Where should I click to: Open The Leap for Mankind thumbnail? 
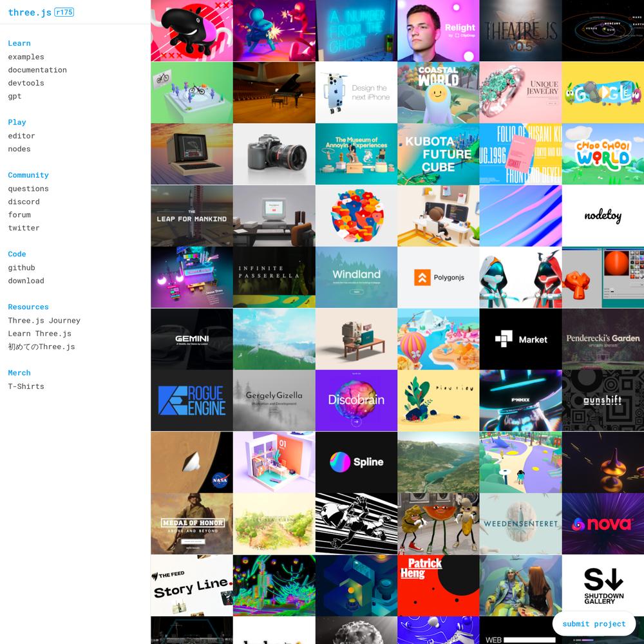[x=192, y=216]
